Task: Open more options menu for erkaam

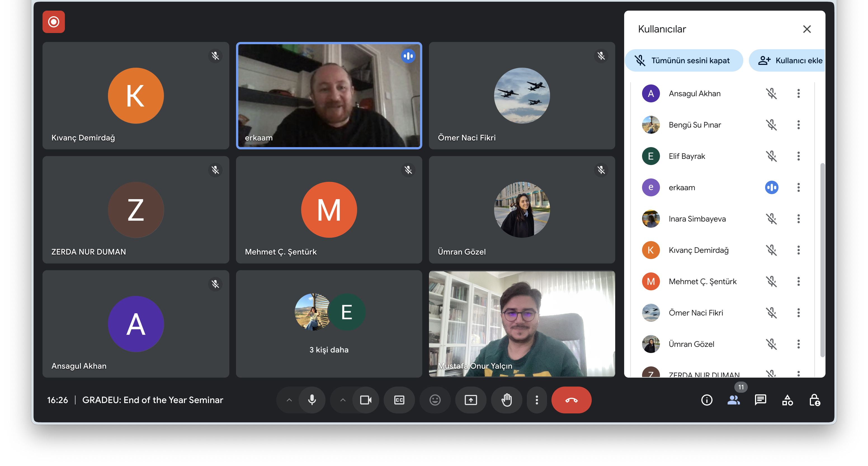Action: (798, 187)
